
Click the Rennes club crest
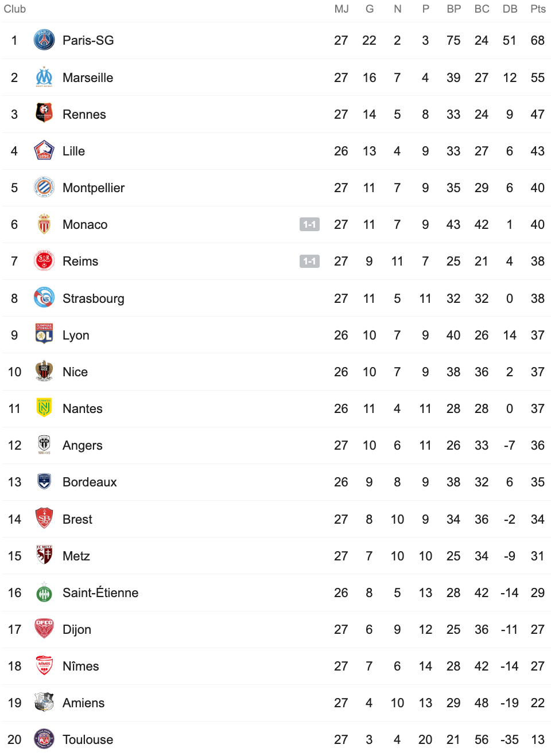coord(44,114)
